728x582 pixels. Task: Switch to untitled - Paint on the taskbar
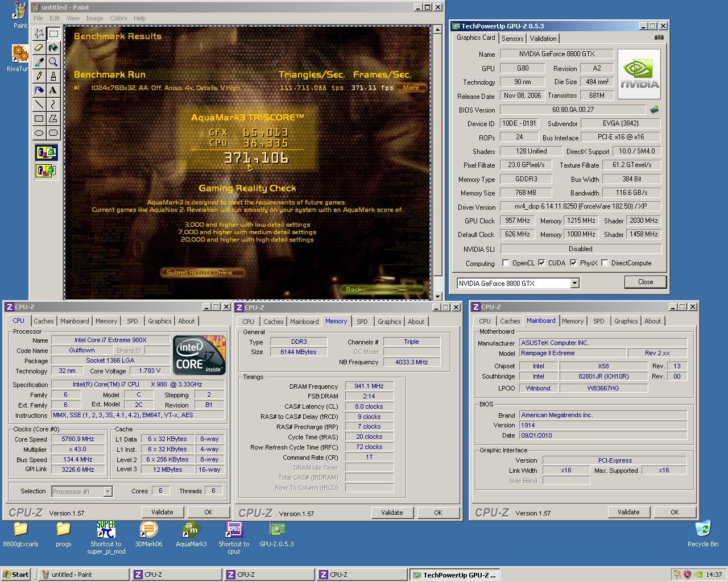pos(84,575)
